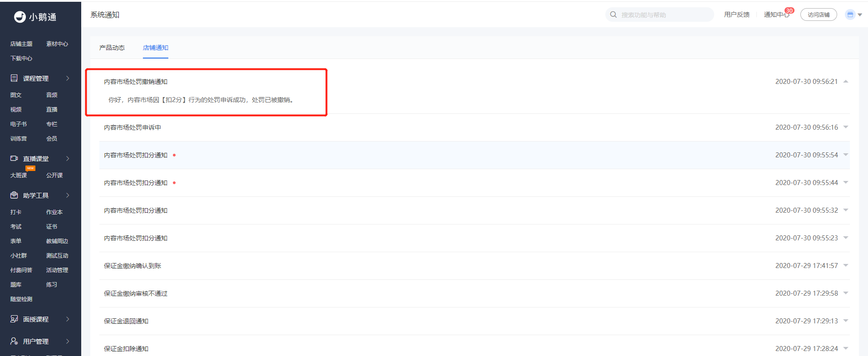Open the 打卡 menu item
Viewport: 868px width, 356px height.
pos(16,212)
